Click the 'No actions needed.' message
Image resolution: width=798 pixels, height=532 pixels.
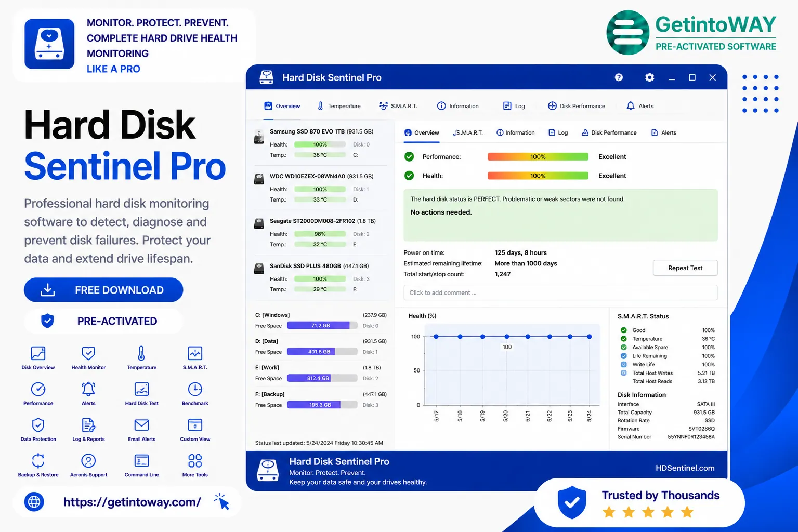[x=441, y=212]
